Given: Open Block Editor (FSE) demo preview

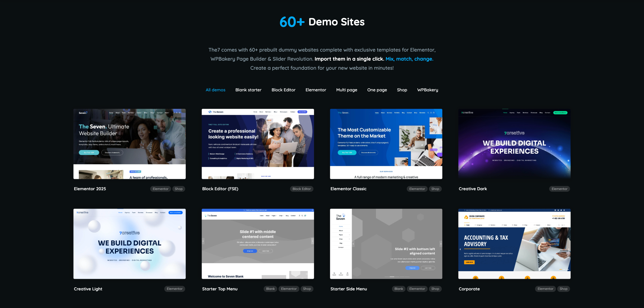Looking at the screenshot, I should (258, 144).
